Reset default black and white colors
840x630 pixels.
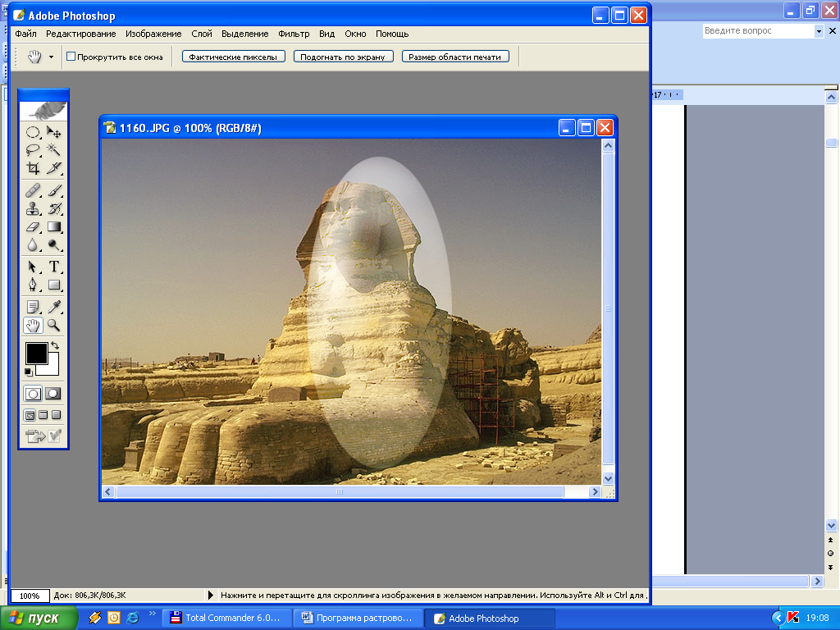tap(29, 372)
